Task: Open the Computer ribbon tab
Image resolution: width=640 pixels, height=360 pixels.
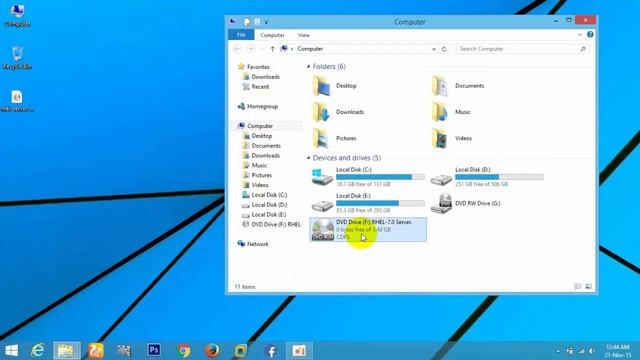Action: pos(272,35)
